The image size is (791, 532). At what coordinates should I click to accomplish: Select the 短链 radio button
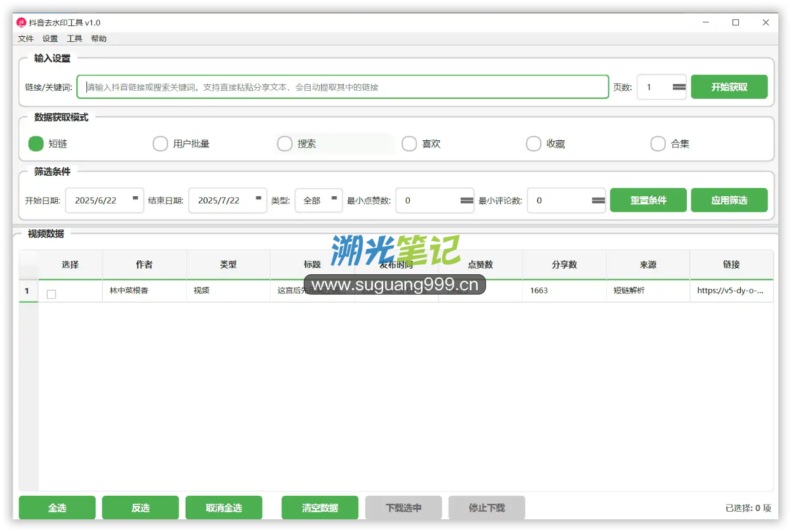pyautogui.click(x=36, y=143)
